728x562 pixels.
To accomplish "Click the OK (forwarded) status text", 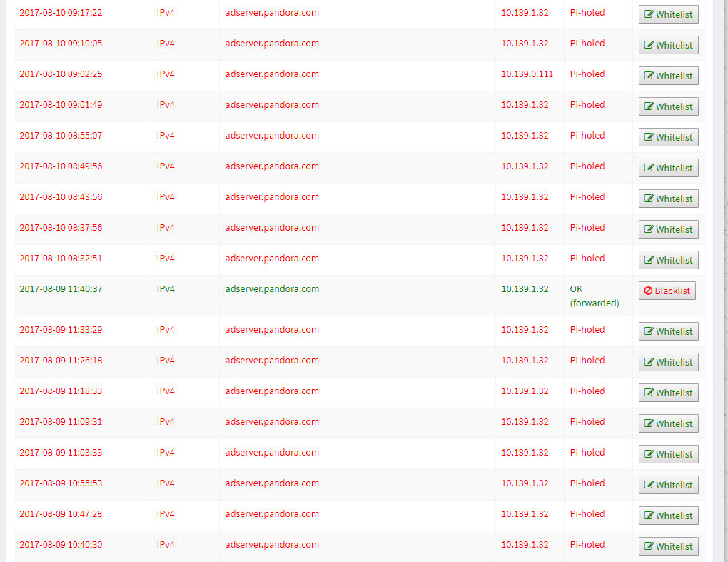I will click(x=594, y=296).
